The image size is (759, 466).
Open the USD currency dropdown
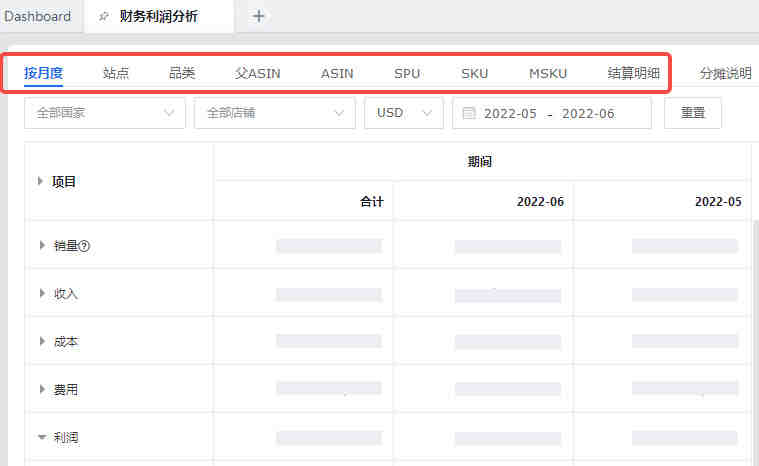tap(404, 113)
